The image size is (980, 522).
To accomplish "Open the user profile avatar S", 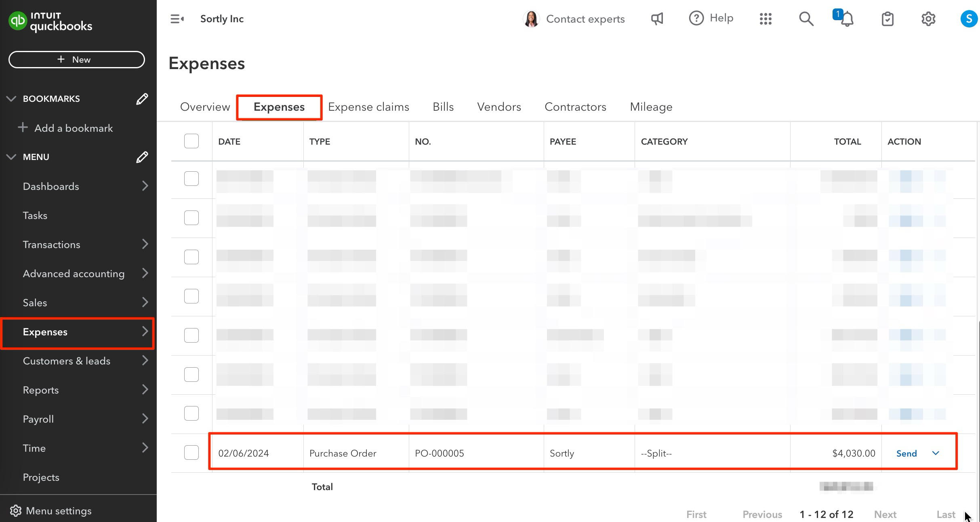I will pos(969,19).
